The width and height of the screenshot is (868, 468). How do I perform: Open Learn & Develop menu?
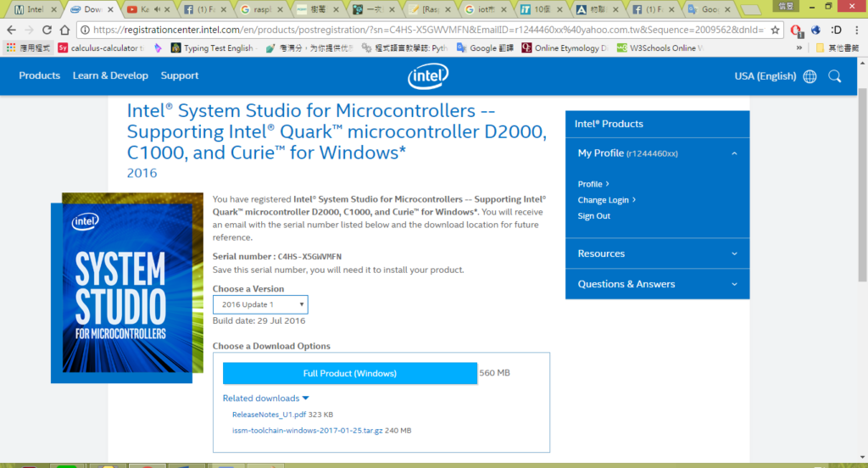coord(110,75)
